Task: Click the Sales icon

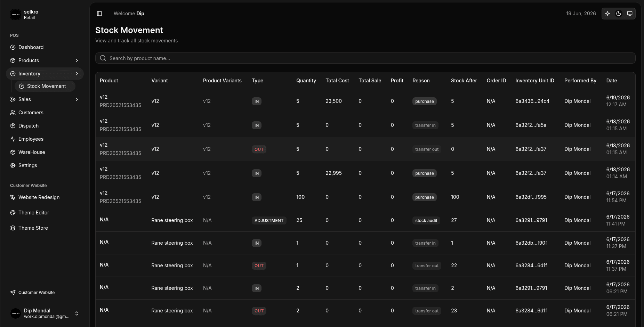Action: pyautogui.click(x=13, y=99)
